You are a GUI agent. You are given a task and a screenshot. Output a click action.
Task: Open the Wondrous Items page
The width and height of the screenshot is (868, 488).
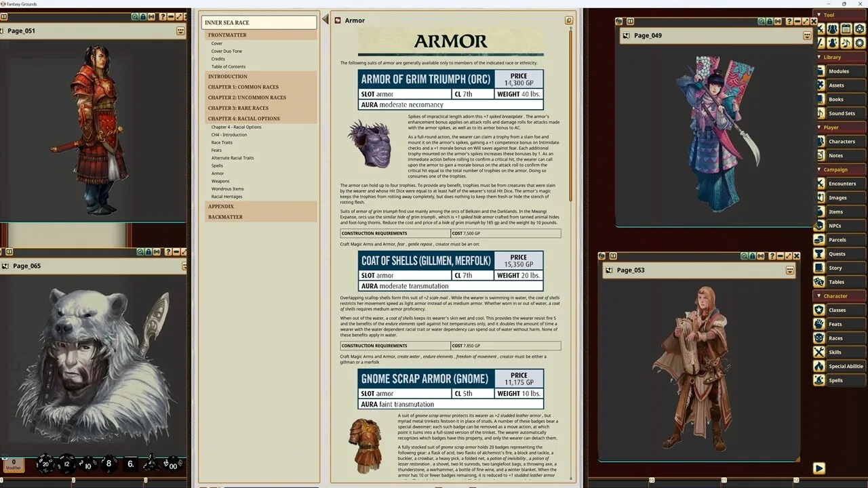click(227, 189)
